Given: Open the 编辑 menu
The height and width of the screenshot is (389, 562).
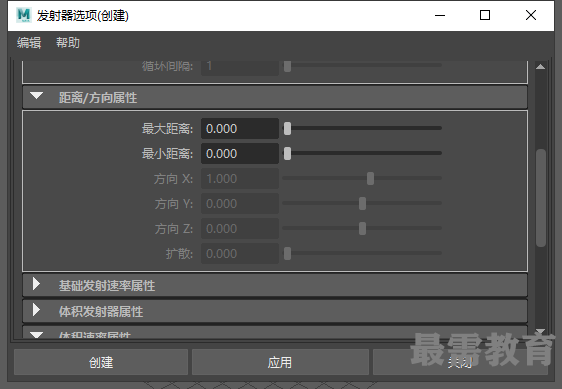Looking at the screenshot, I should tap(29, 43).
